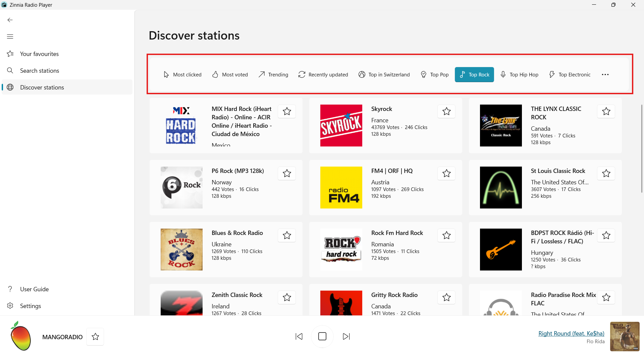Favourite the playing MANGORADIO station
The image size is (644, 362).
[x=95, y=337]
